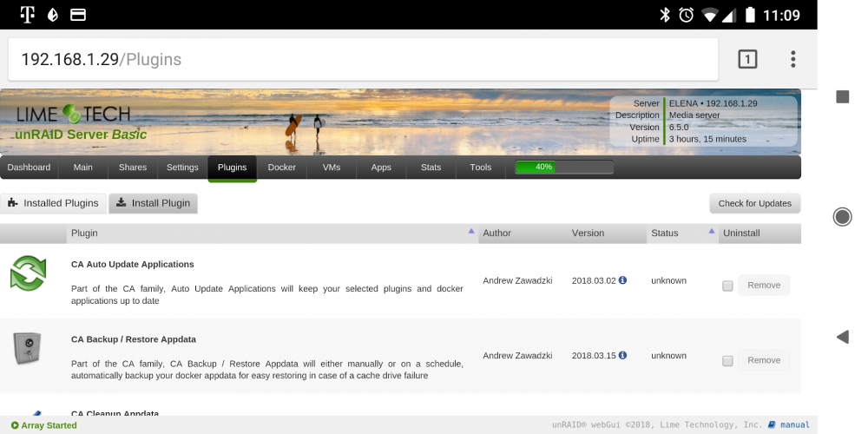Click Andrew Zawadzki in the CA Auto Update row

tap(517, 280)
